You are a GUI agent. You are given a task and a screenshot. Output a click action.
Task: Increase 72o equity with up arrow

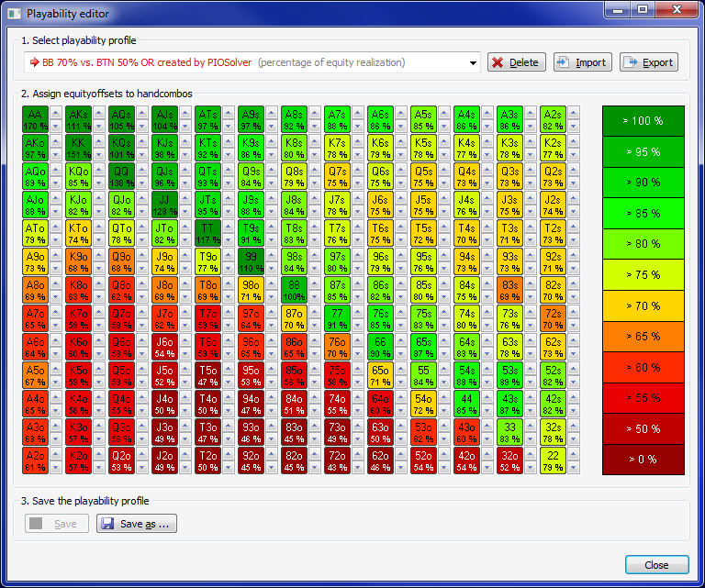358,454
